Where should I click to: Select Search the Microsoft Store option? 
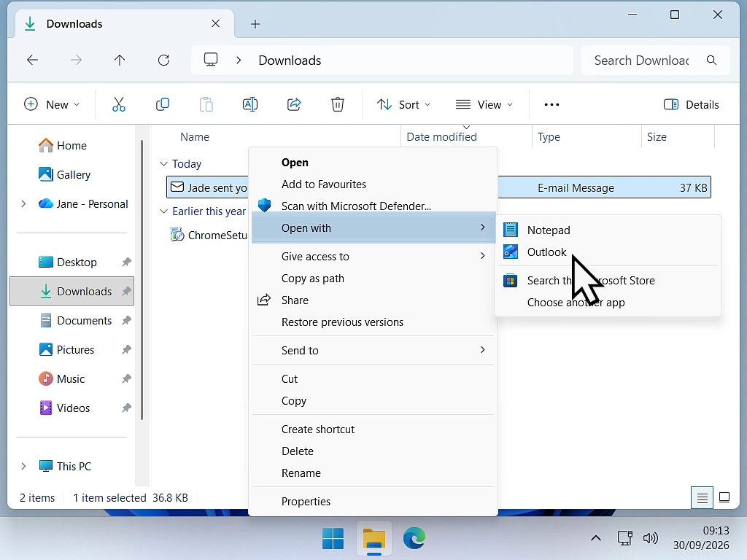point(608,281)
